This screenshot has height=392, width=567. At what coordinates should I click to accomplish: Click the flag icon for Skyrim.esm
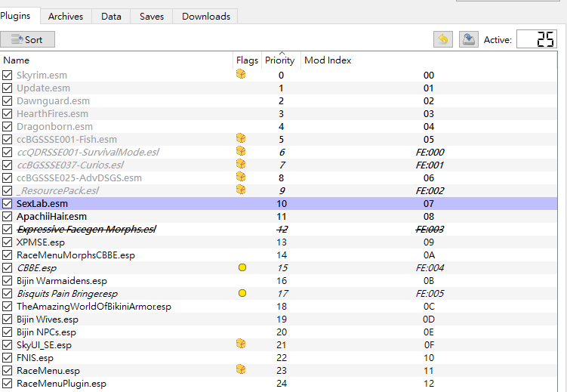[241, 74]
